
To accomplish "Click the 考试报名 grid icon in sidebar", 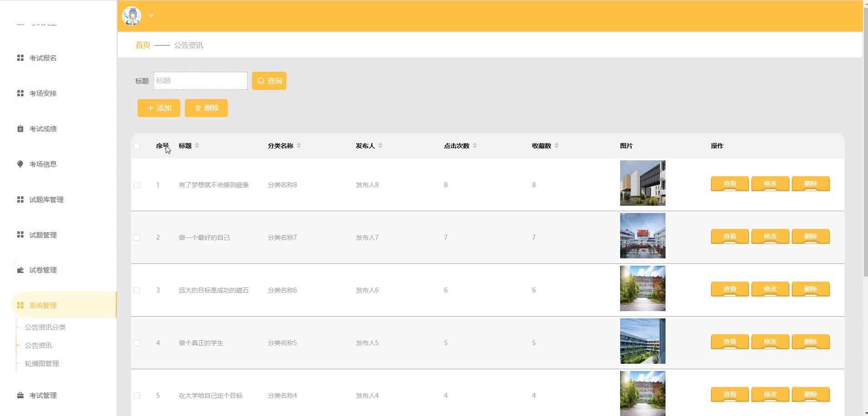I will pos(20,58).
